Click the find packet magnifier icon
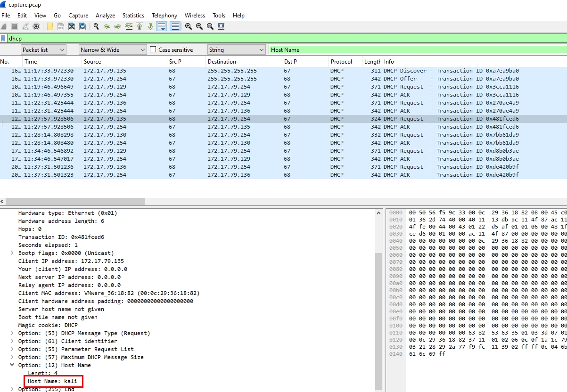The image size is (567, 392). tap(96, 26)
